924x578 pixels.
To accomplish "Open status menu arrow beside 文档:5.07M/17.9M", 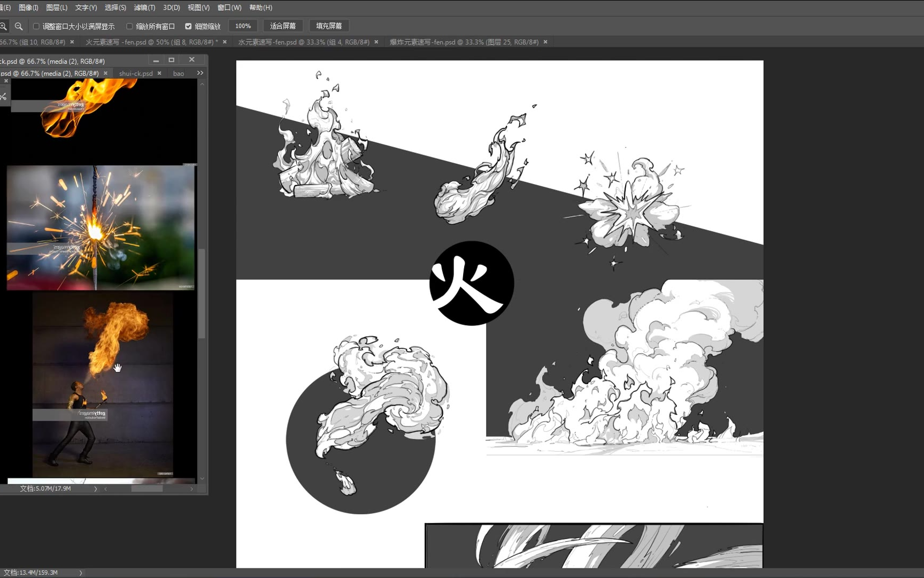I will [96, 489].
